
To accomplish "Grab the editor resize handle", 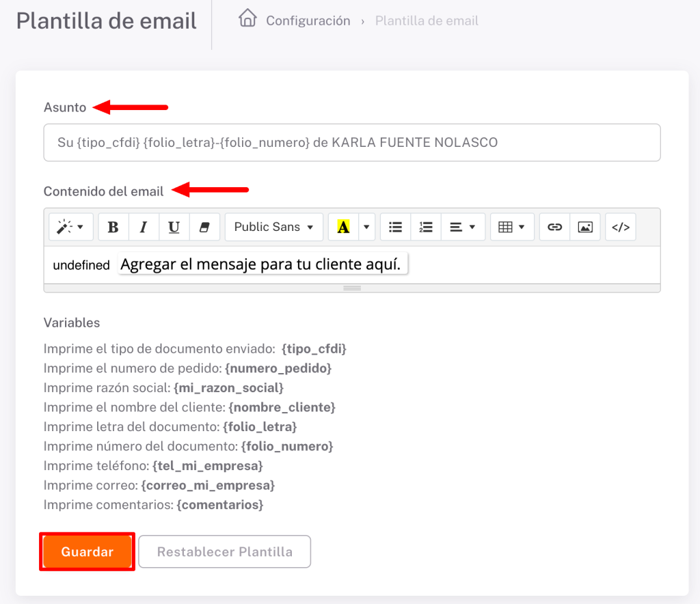I will click(352, 288).
